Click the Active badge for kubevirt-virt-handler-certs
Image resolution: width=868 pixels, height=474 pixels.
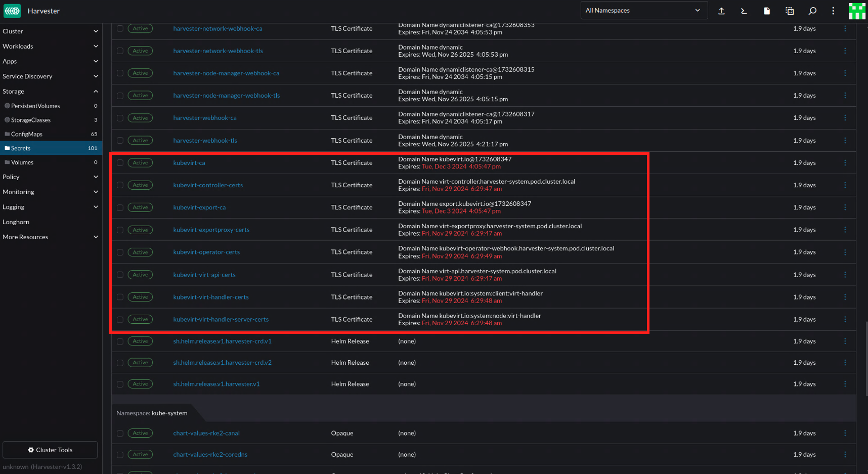coord(140,297)
